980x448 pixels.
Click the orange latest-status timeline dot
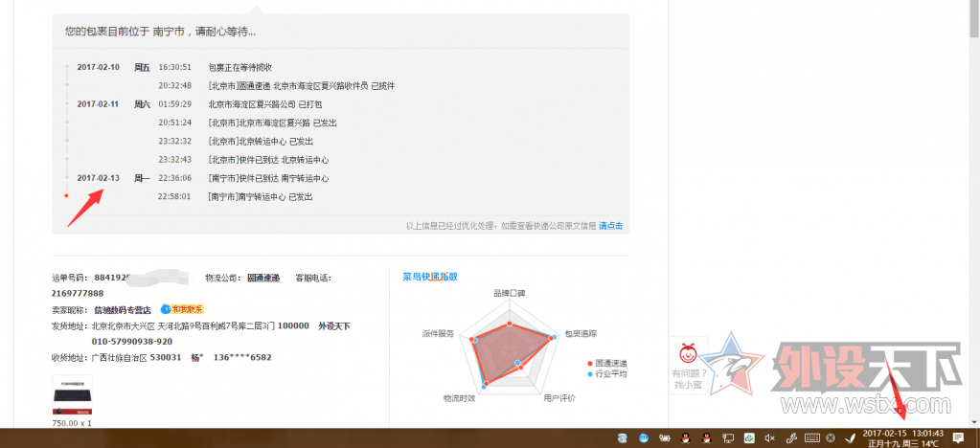(66, 196)
